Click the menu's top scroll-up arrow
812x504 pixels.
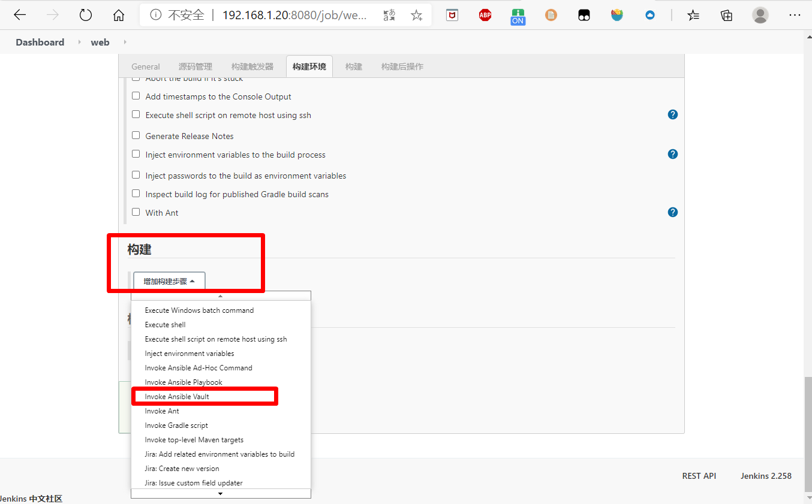[221, 295]
